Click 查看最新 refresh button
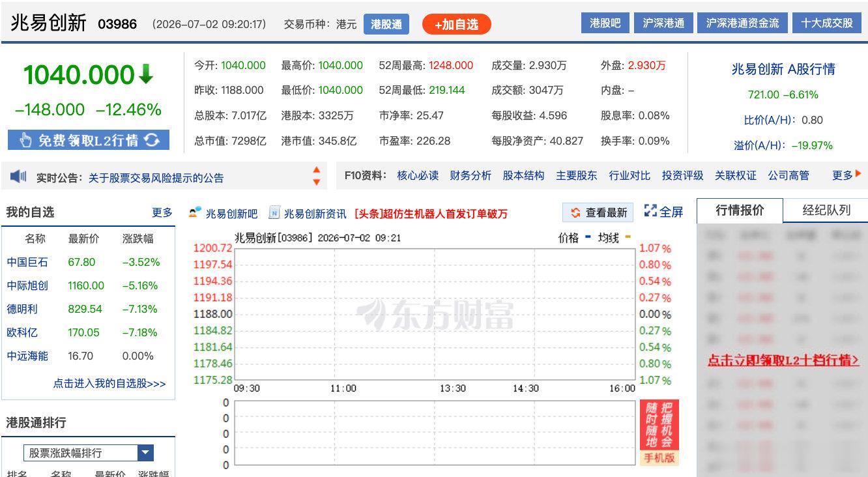The width and height of the screenshot is (868, 477). pyautogui.click(x=598, y=212)
